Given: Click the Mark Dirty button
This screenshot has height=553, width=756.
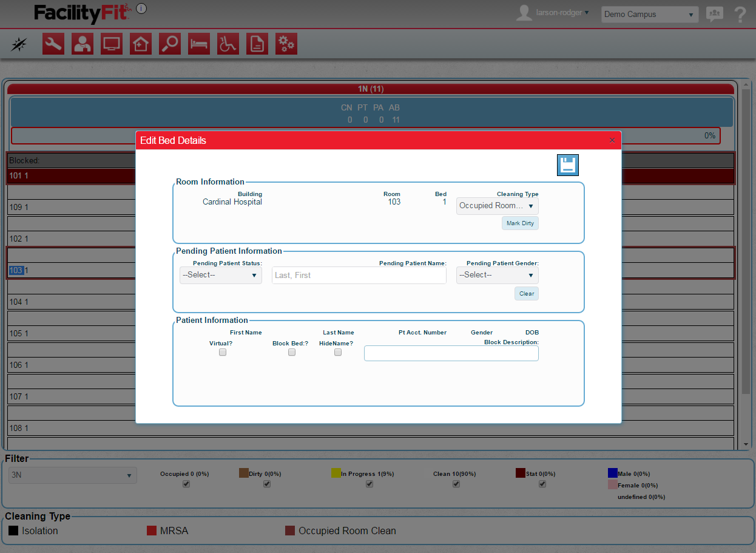Looking at the screenshot, I should click(520, 223).
